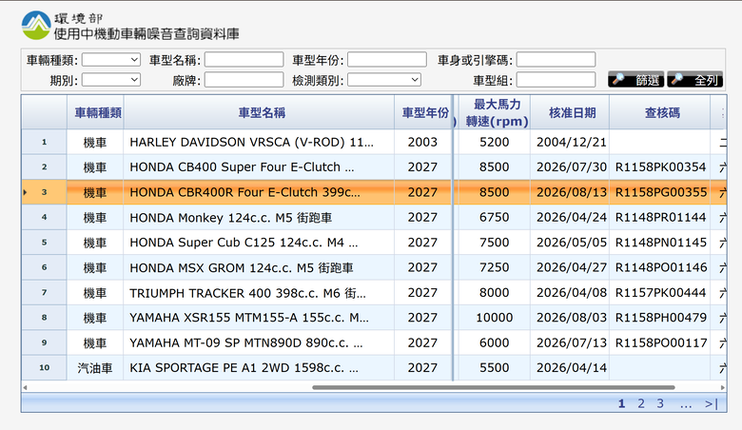Viewport: 742px width, 430px height.
Task: Click 核准日期 2004/12/21
Action: pyautogui.click(x=571, y=142)
